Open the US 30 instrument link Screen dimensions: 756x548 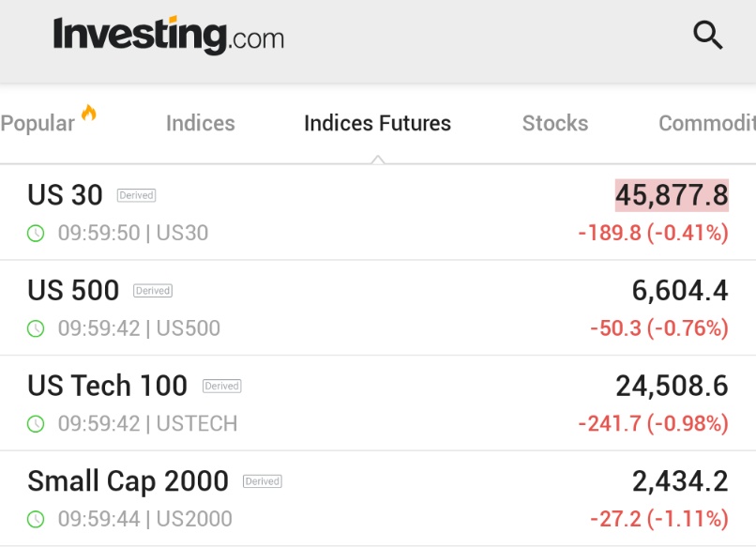(65, 194)
